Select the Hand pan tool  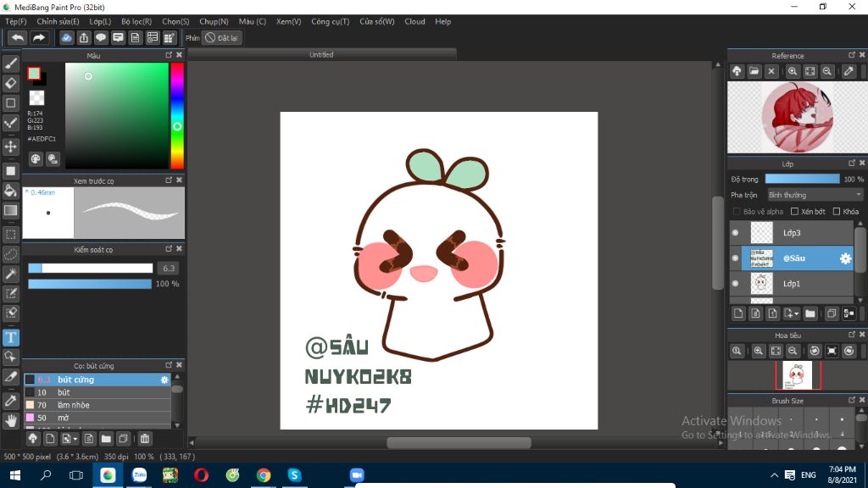[x=10, y=421]
